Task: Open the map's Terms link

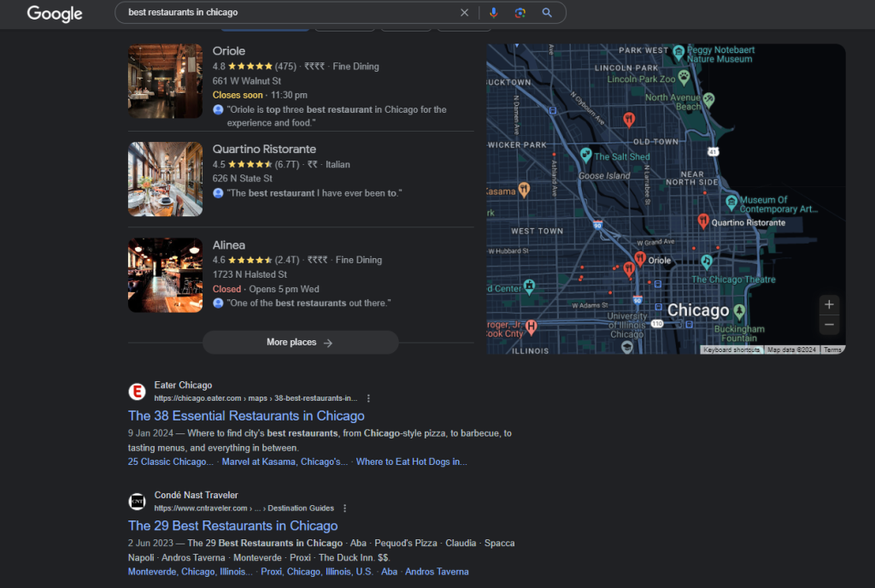Action: pos(834,350)
